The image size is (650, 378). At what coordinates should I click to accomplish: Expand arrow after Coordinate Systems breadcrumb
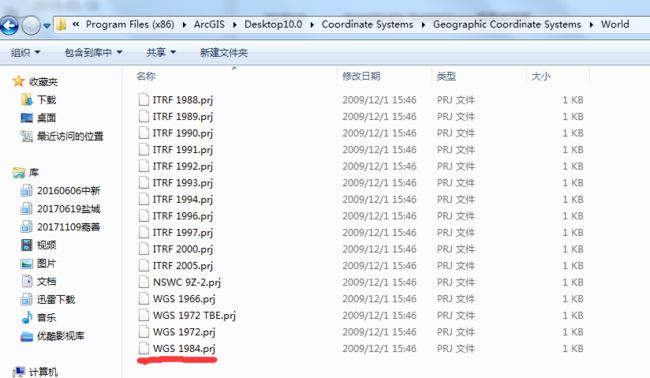[x=423, y=25]
